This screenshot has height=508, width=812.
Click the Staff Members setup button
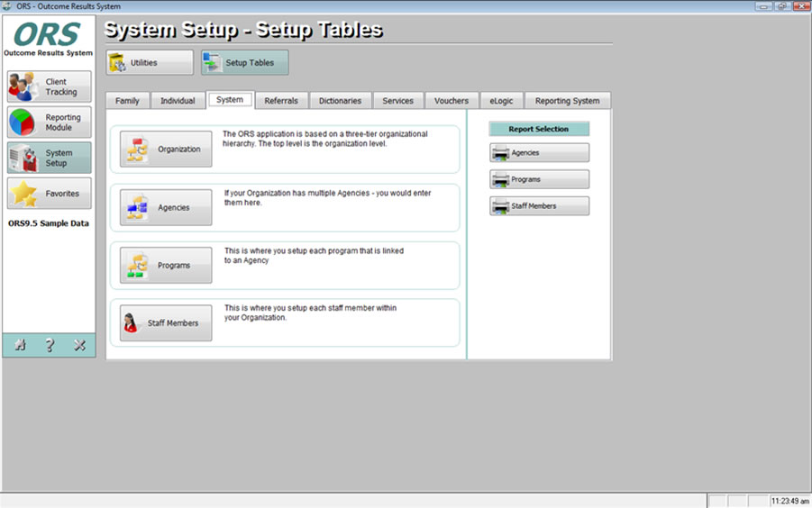(166, 323)
